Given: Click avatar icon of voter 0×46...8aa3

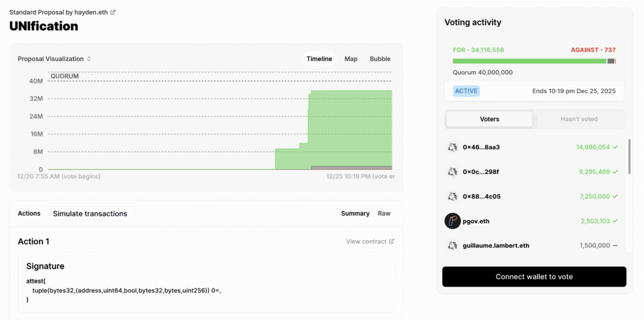Looking at the screenshot, I should [x=452, y=147].
